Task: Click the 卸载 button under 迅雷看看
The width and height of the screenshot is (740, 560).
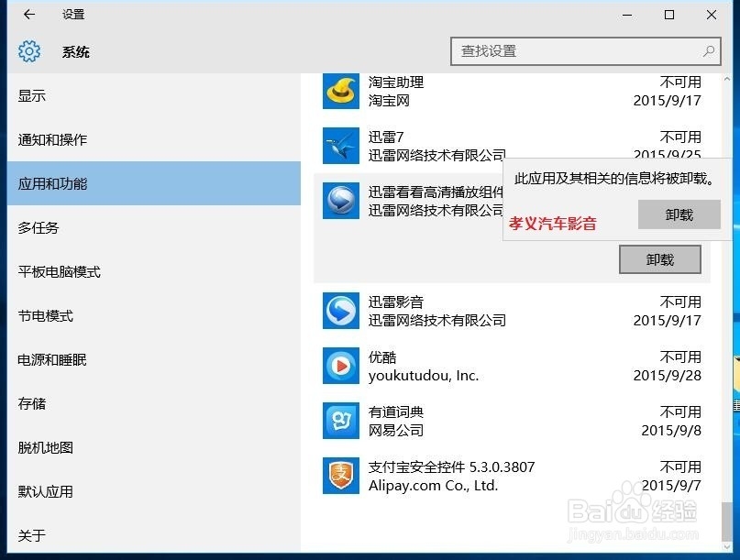Action: click(x=660, y=259)
